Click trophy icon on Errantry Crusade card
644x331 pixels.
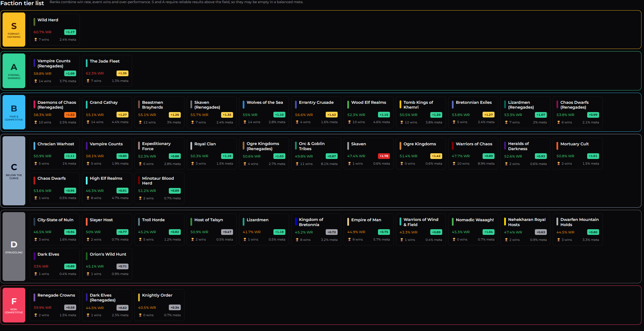click(x=297, y=122)
